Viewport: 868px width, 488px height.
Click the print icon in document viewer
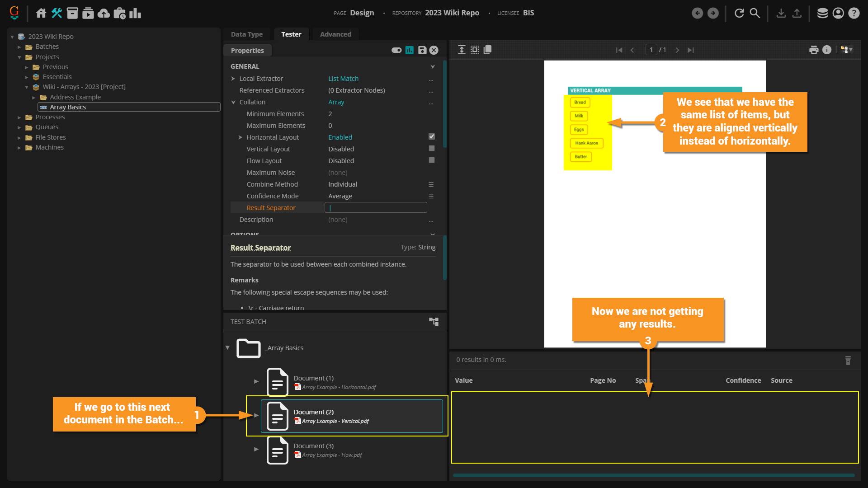point(814,50)
